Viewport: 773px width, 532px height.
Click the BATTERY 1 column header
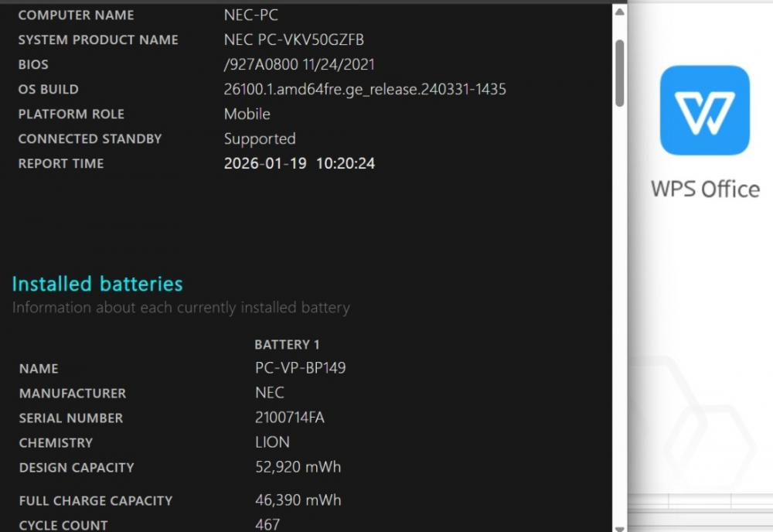[x=287, y=345]
